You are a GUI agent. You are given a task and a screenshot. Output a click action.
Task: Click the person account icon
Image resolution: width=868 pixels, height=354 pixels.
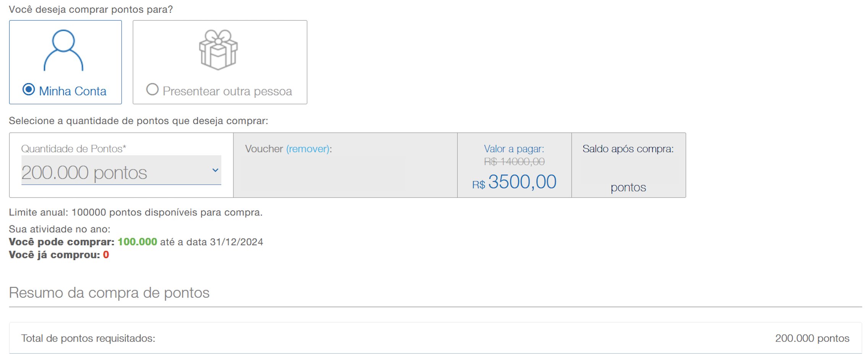(63, 50)
